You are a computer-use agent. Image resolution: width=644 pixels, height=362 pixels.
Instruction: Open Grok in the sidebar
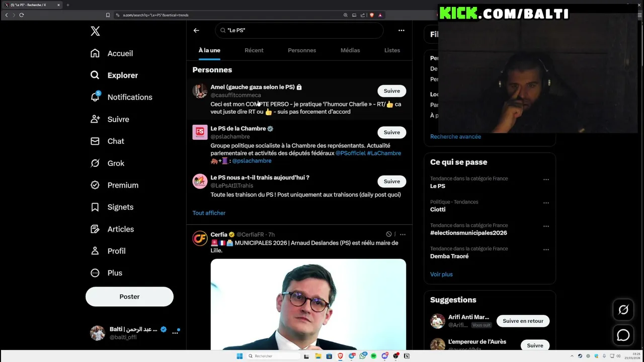[107, 163]
